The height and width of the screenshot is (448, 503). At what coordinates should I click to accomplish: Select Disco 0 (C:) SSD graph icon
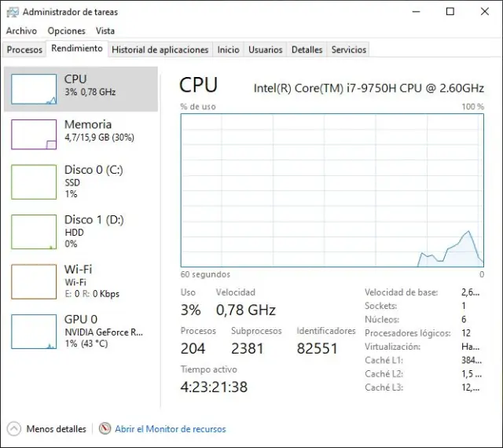pyautogui.click(x=34, y=182)
